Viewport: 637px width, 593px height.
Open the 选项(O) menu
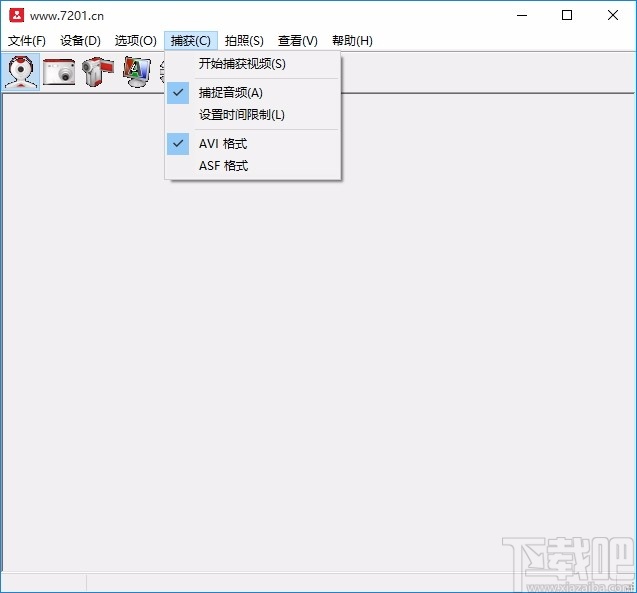tap(135, 41)
